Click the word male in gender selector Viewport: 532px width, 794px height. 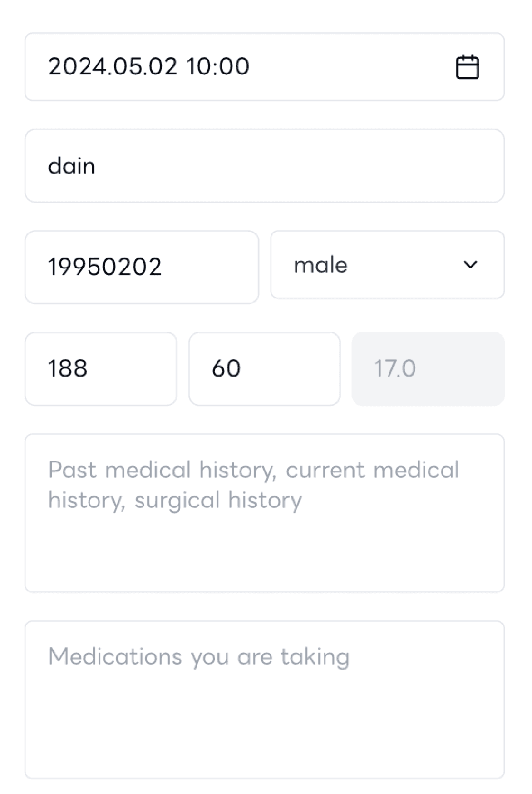point(320,265)
